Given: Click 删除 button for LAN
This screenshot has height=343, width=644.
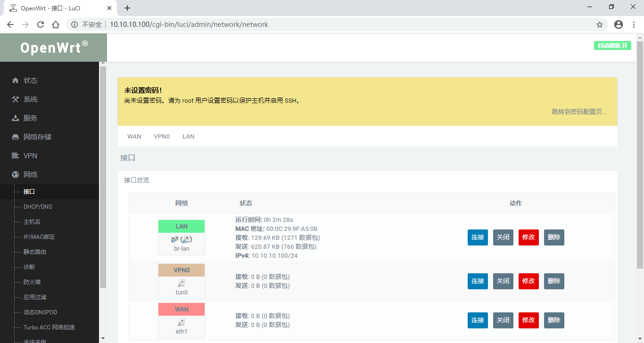Looking at the screenshot, I should [554, 237].
